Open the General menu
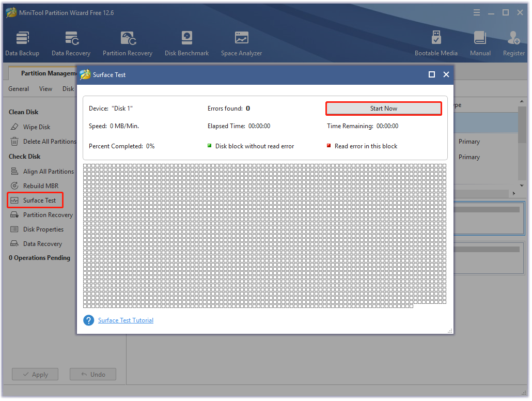This screenshot has height=401, width=532. click(x=19, y=88)
